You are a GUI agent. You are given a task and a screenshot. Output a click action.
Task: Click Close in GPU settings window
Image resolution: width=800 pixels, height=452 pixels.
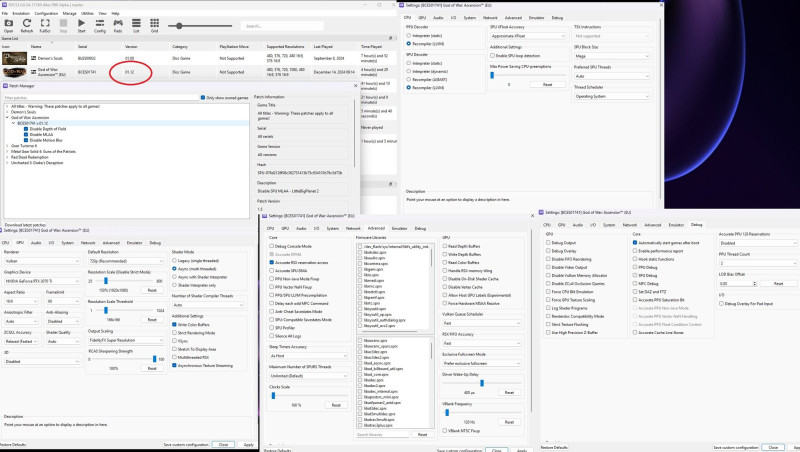pos(223,445)
